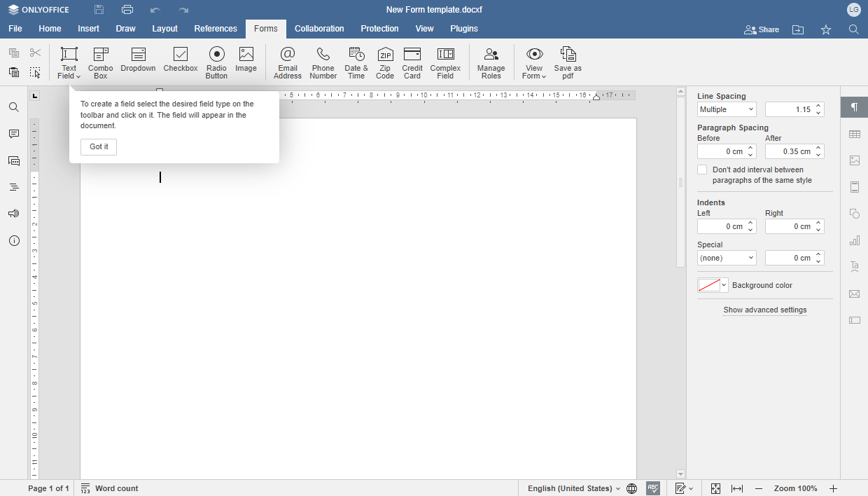
Task: Dismiss the tooltip with Got it
Action: click(x=99, y=147)
